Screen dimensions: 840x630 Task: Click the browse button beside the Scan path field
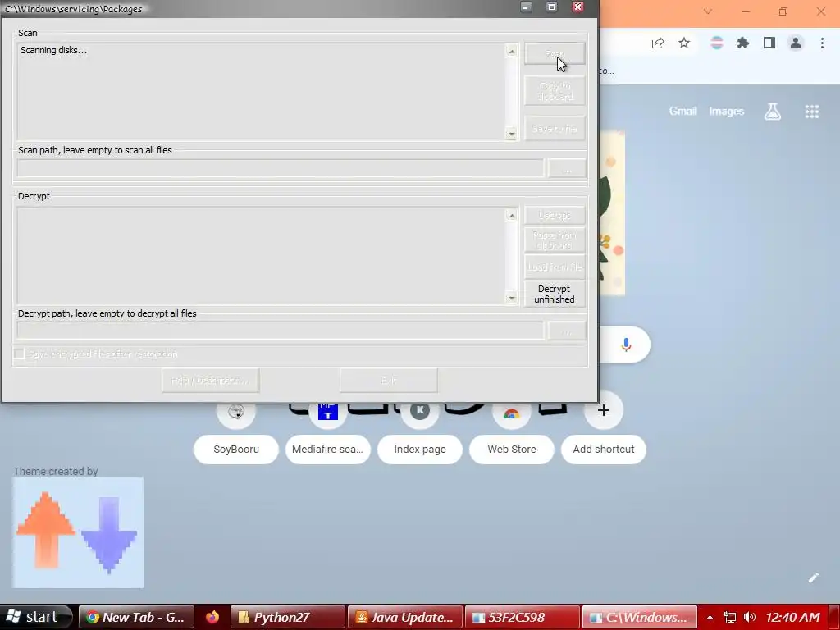click(x=568, y=168)
